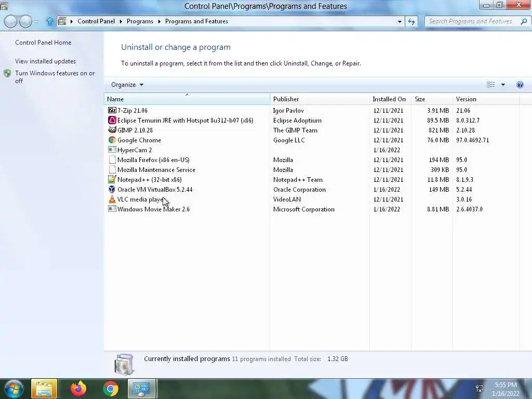Select Mozilla Maintenance Service entry
The width and height of the screenshot is (532, 399).
(156, 169)
